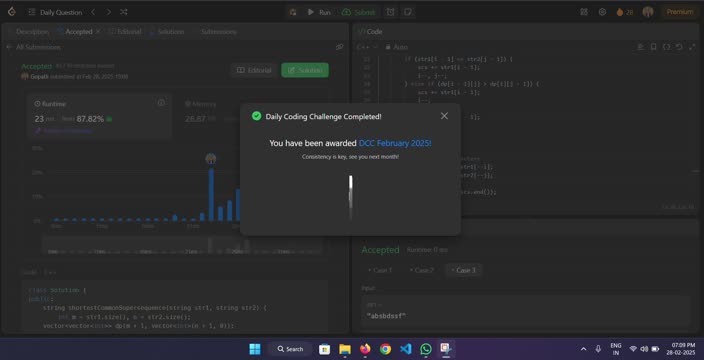Pick a random question with shuffle icon
This screenshot has height=360, width=704.
click(123, 12)
